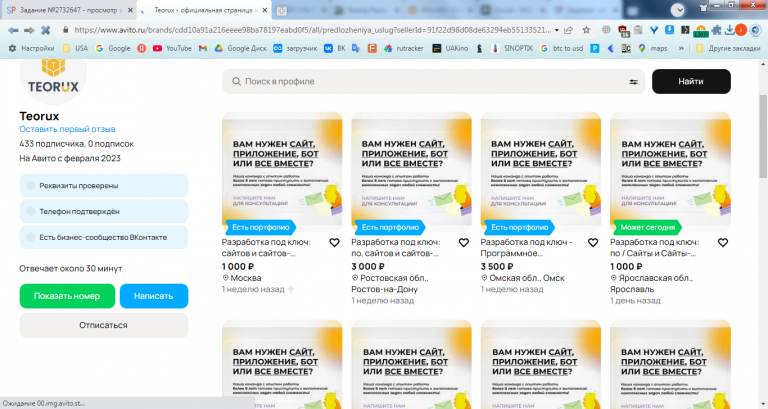The width and height of the screenshot is (768, 409).
Task: Click the Отписаться button
Action: click(x=104, y=325)
